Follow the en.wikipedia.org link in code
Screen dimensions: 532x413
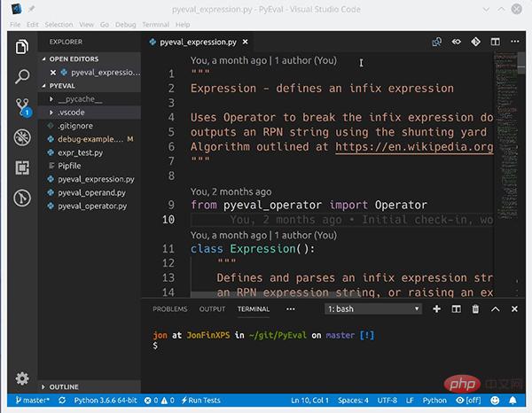pyautogui.click(x=414, y=147)
